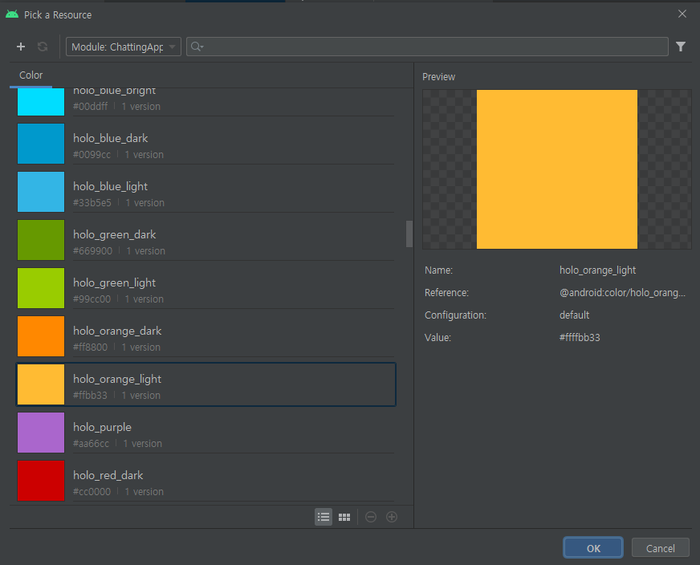Select the holo_orange_light list swatch
700x565 pixels.
[41, 384]
